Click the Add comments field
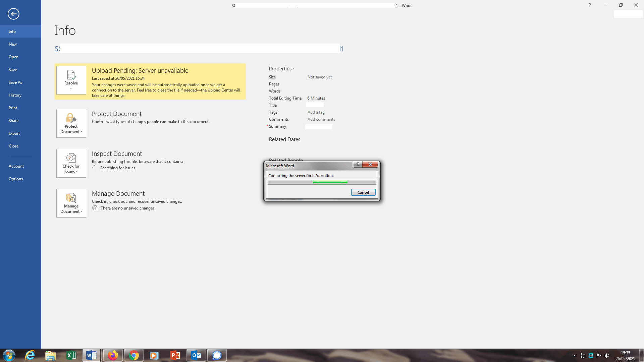 (x=321, y=119)
